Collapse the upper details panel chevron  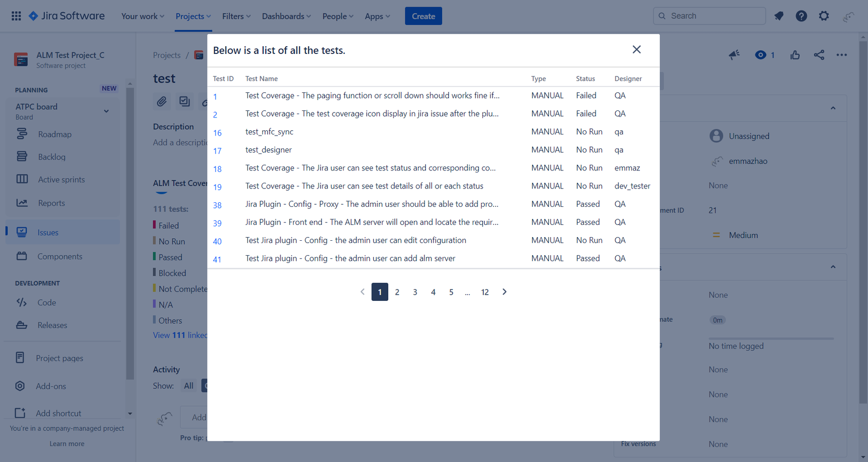[x=833, y=108]
